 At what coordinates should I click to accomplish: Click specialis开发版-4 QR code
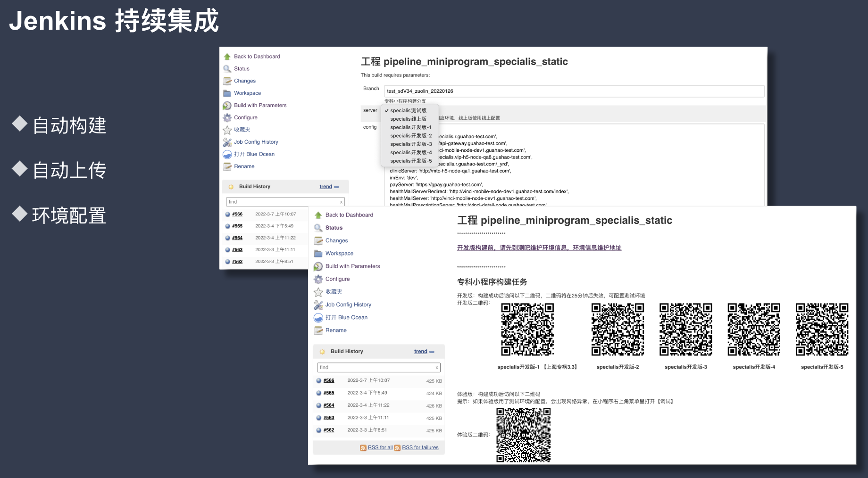[754, 329]
